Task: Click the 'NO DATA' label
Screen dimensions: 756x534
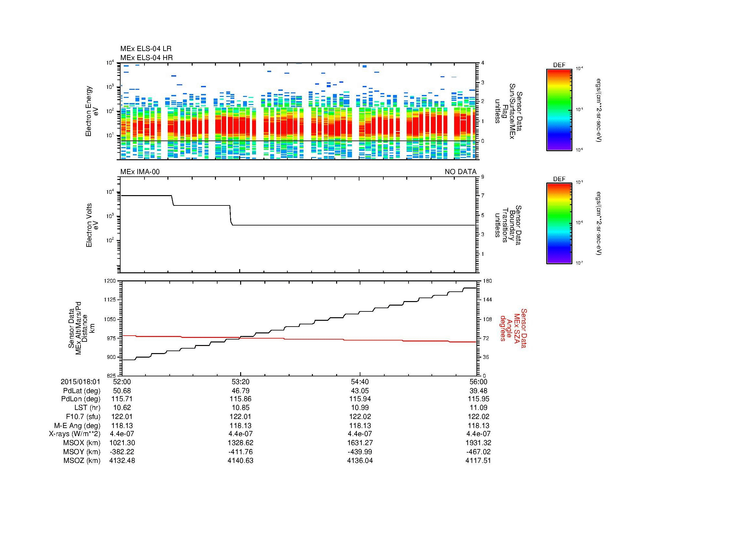Action: [x=460, y=172]
